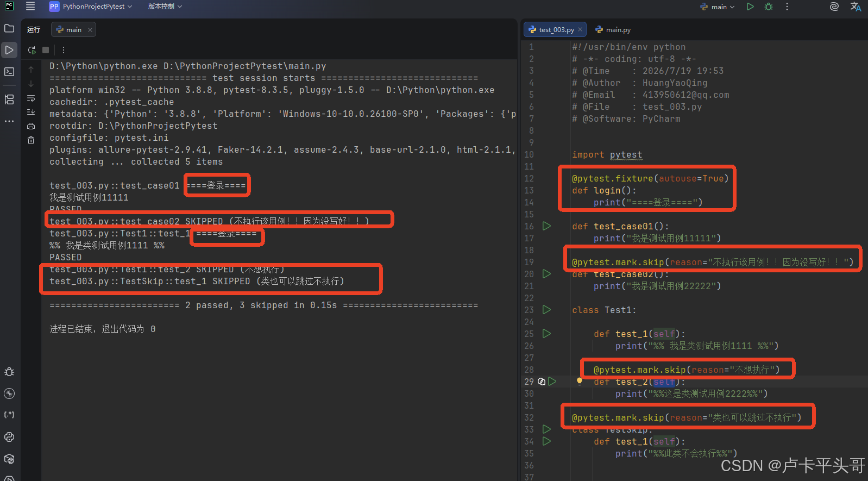
Task: Close the test_003.py editor tab
Action: click(x=580, y=30)
